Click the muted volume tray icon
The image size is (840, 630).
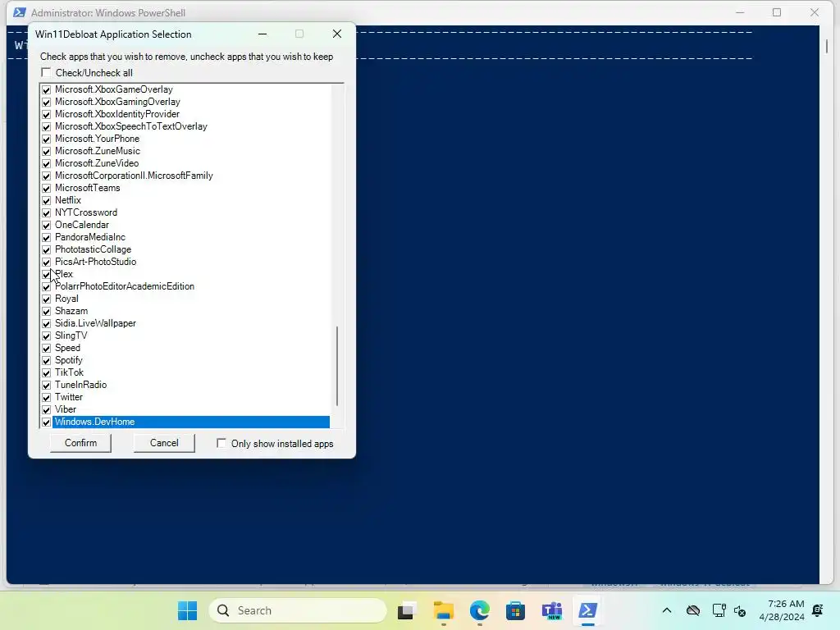tap(740, 610)
